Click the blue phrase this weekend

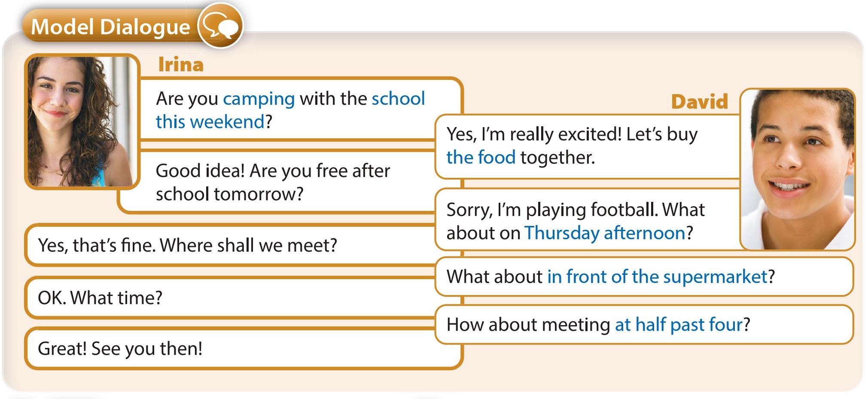click(210, 122)
